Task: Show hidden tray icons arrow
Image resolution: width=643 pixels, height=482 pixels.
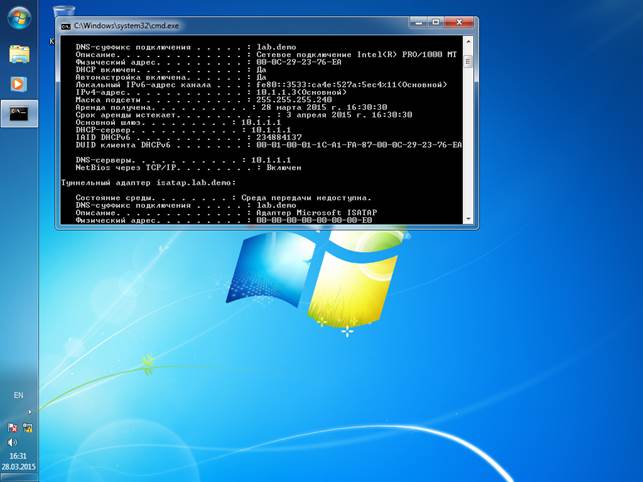Action: [x=30, y=412]
